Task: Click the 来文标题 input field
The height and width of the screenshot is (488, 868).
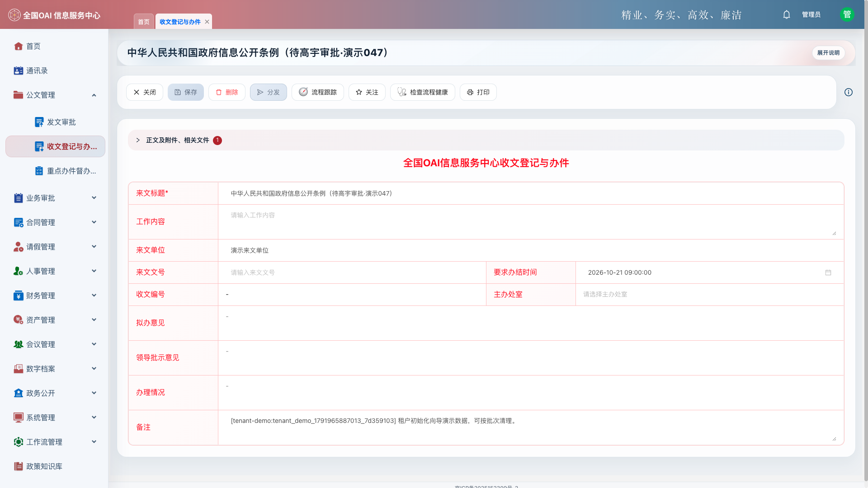Action: coord(531,193)
